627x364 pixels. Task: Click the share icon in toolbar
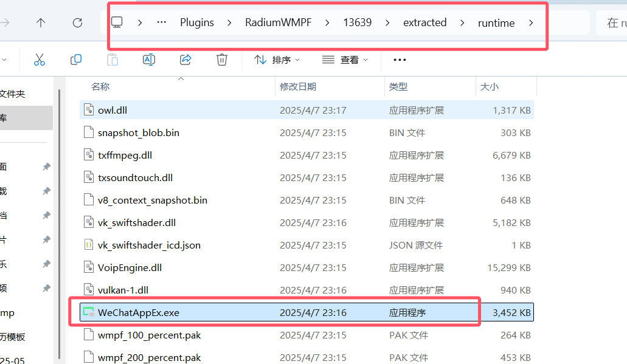tap(185, 60)
